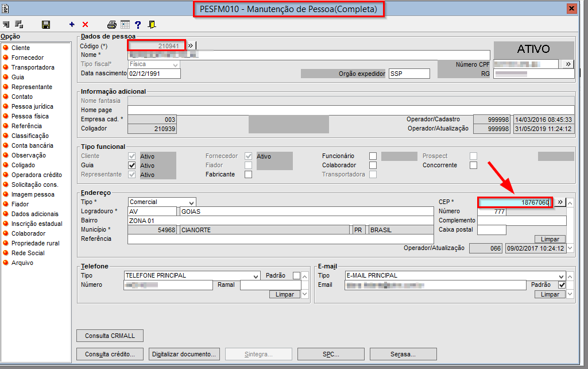Click the SPC button
Viewport: 588px width, 369px height.
click(x=331, y=354)
